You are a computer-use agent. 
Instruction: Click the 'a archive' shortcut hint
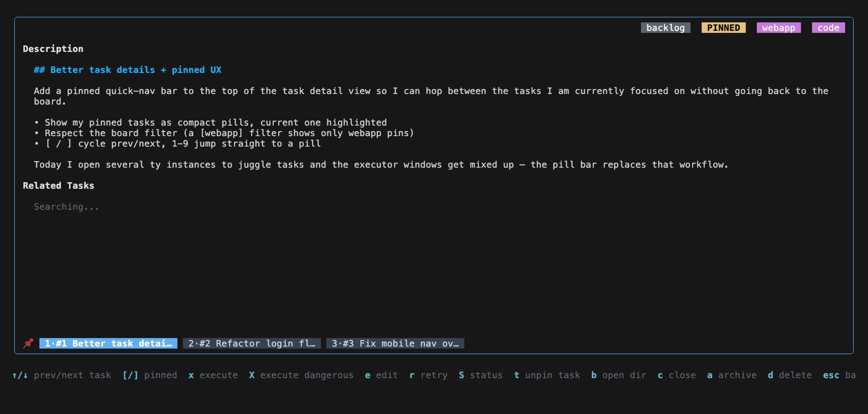pos(732,376)
